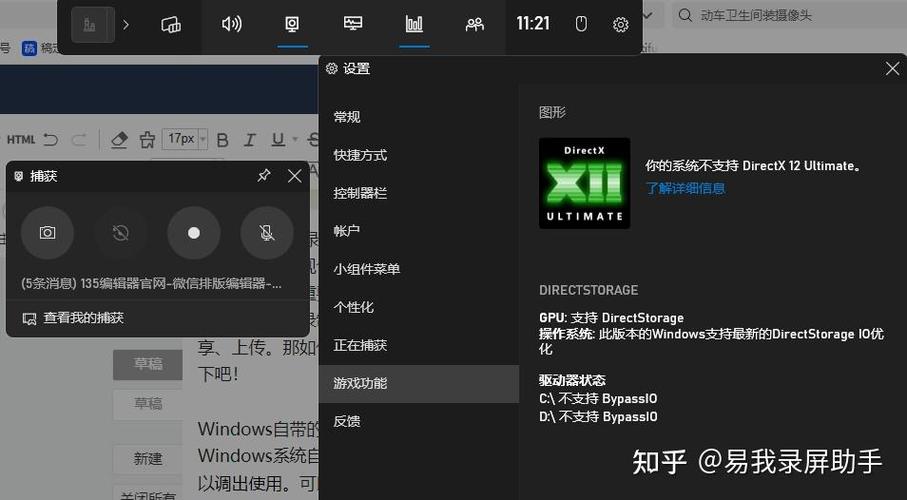This screenshot has width=907, height=500.
Task: Select the 控制器栏 settings tab
Action: tap(419, 193)
